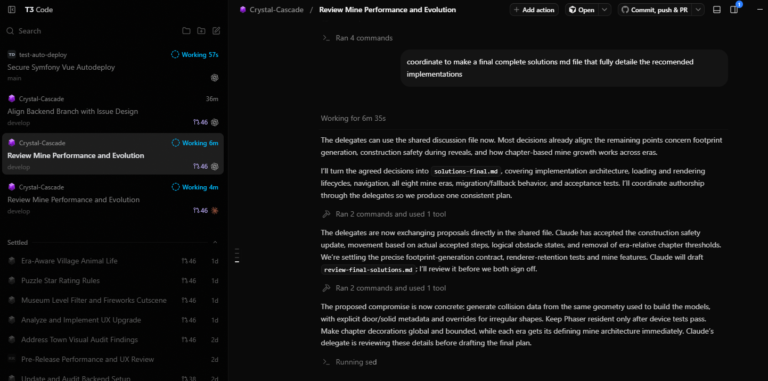The width and height of the screenshot is (768, 381).
Task: Open Update and Audit Backend Setup thread
Action: pyautogui.click(x=75, y=379)
